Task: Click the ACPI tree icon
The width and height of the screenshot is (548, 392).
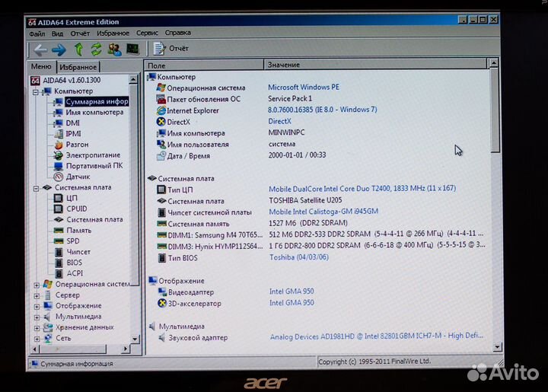Action: tap(59, 273)
